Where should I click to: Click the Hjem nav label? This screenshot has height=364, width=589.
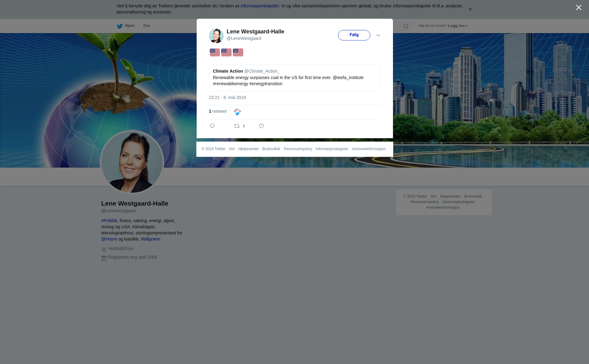click(130, 26)
